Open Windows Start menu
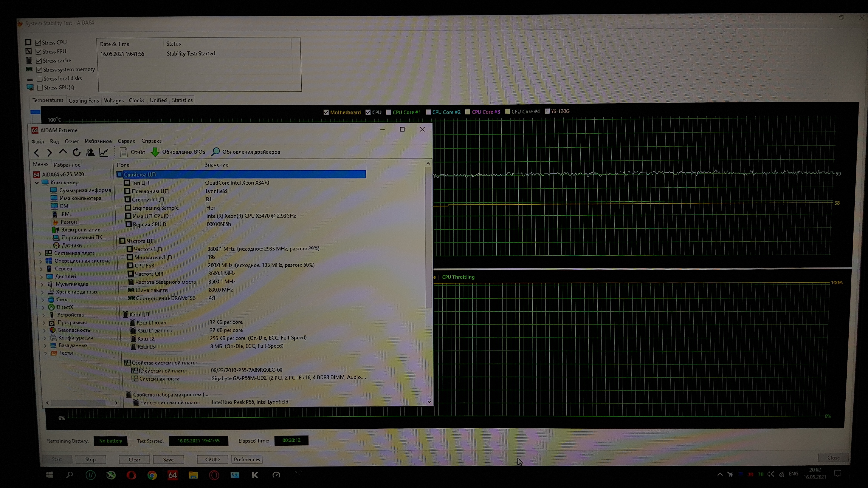868x488 pixels. pos(50,475)
